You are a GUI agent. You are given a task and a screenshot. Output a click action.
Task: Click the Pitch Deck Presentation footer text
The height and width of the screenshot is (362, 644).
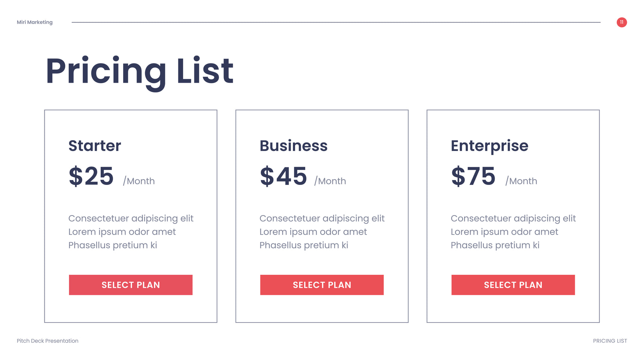(47, 341)
